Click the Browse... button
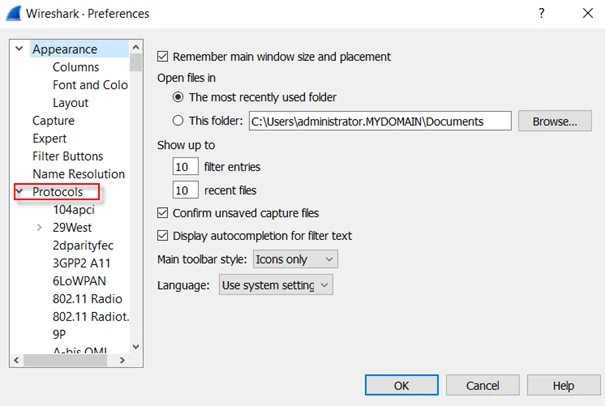Viewport: 605px width, 406px height. [554, 121]
